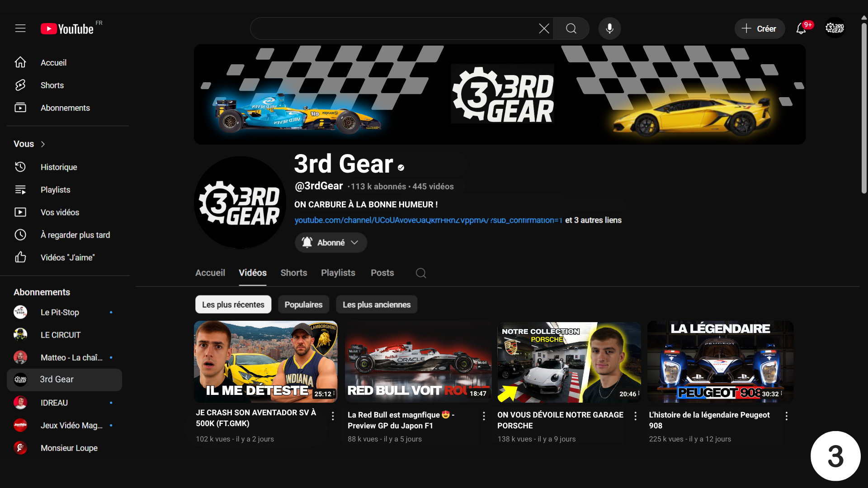Click the magnifier search button
The image size is (868, 488).
571,28
